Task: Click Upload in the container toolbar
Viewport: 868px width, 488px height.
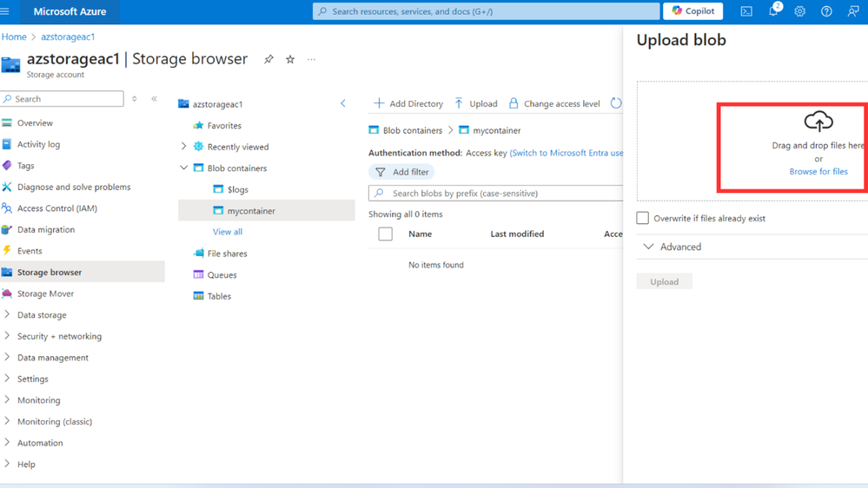Action: (476, 103)
